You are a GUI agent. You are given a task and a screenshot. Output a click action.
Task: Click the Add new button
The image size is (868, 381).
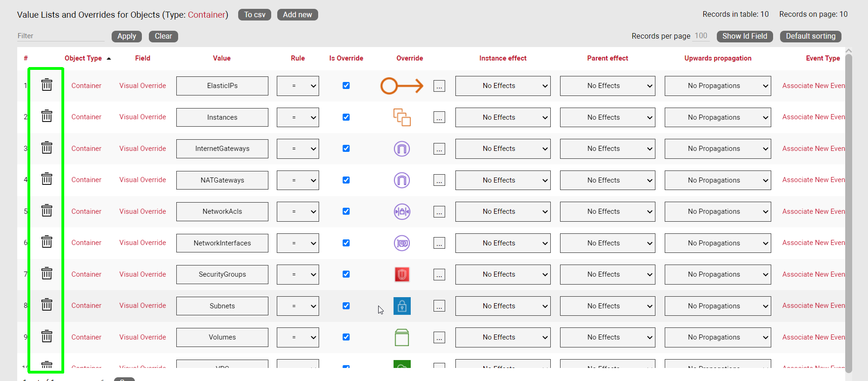click(297, 15)
